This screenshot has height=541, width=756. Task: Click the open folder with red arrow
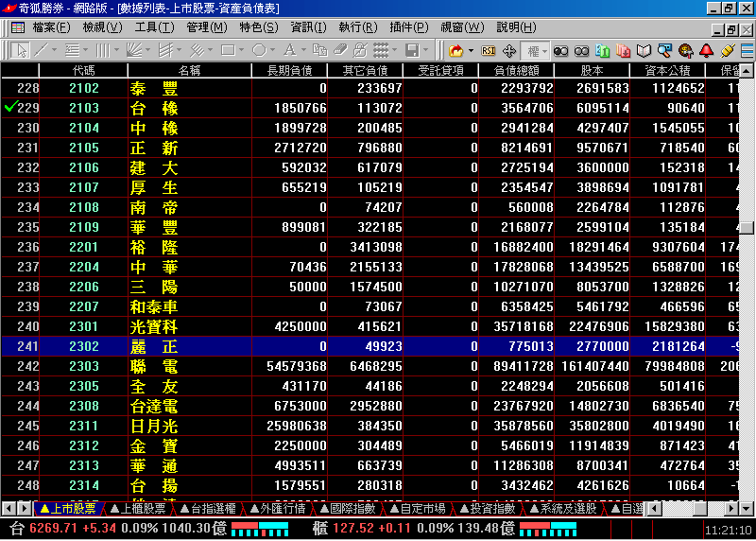[455, 51]
